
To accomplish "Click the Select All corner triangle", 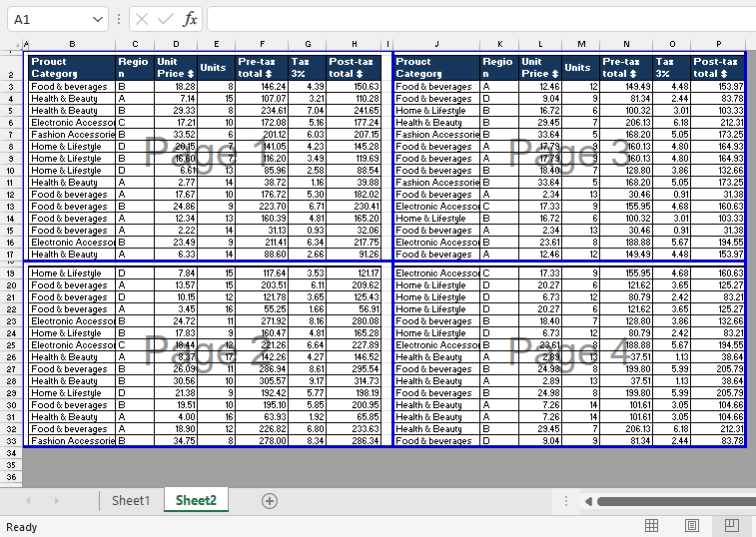I will (17, 45).
